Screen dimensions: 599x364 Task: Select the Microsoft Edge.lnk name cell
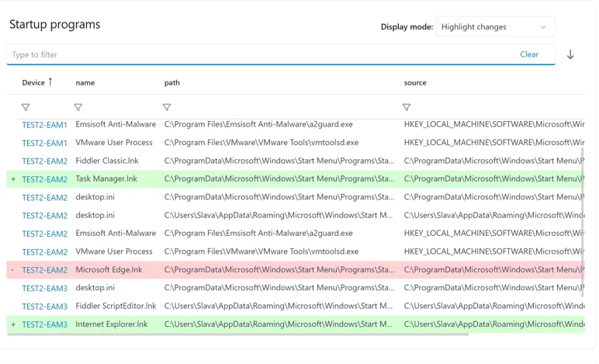point(109,270)
